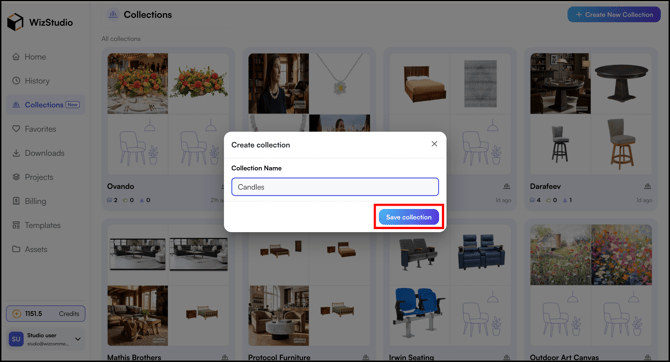Click the Outdoor Art Canvas collection title
Image resolution: width=670 pixels, height=362 pixels.
click(564, 357)
